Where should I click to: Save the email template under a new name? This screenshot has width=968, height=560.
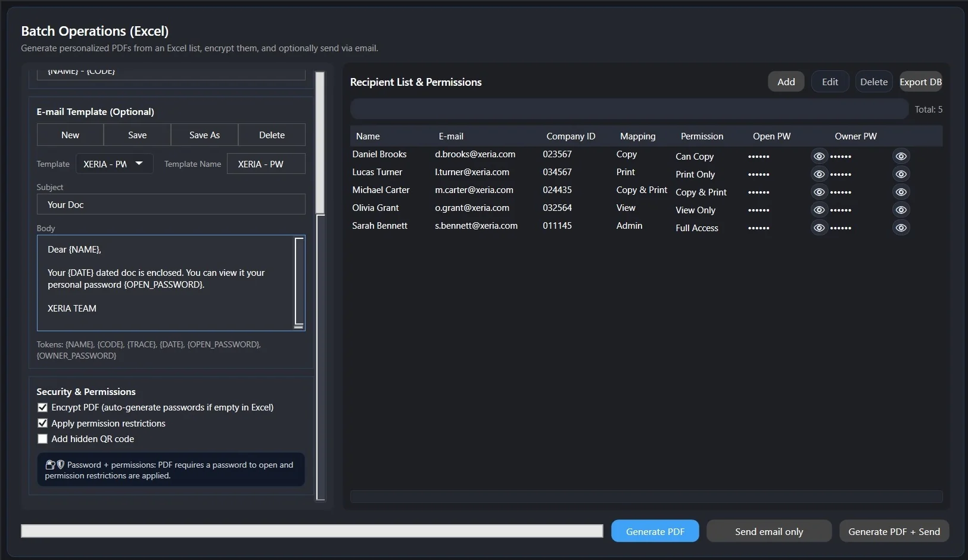[x=204, y=135]
